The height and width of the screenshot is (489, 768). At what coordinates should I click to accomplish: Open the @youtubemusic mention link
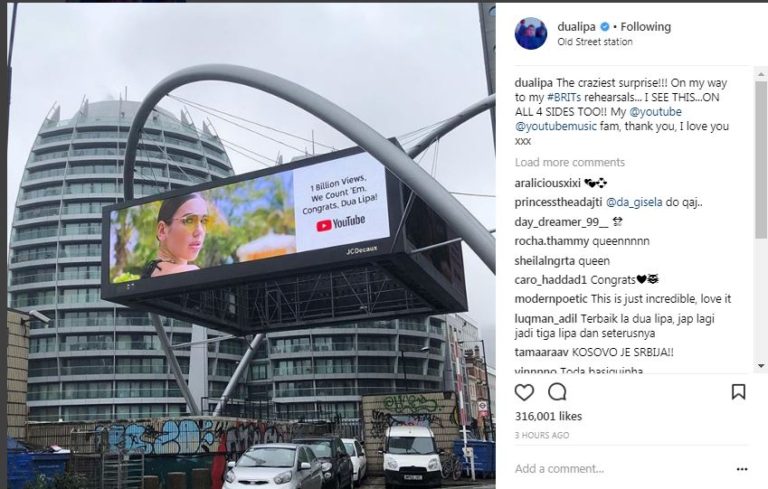tap(555, 126)
